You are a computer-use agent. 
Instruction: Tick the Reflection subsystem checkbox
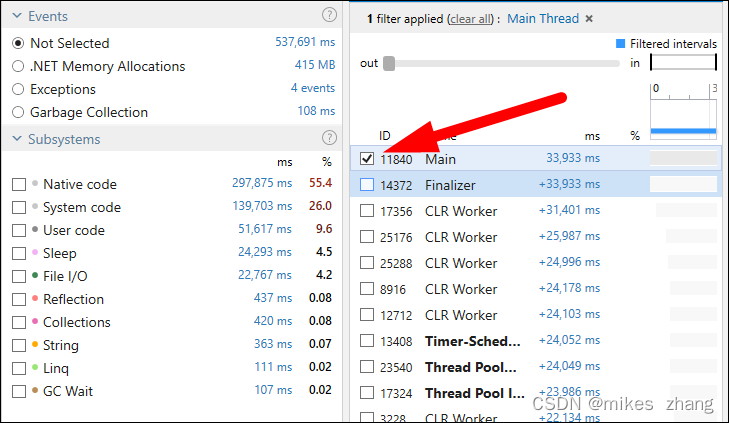pyautogui.click(x=19, y=299)
